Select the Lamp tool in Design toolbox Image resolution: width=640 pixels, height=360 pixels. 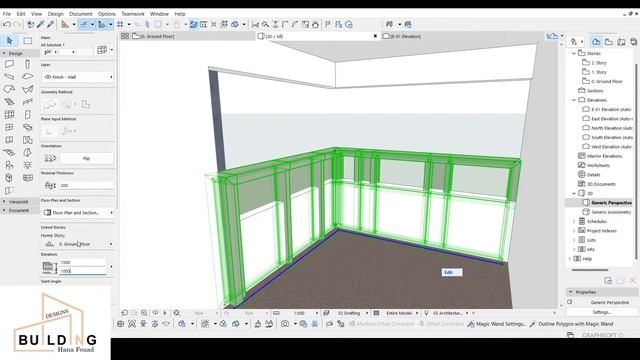pyautogui.click(x=27, y=165)
